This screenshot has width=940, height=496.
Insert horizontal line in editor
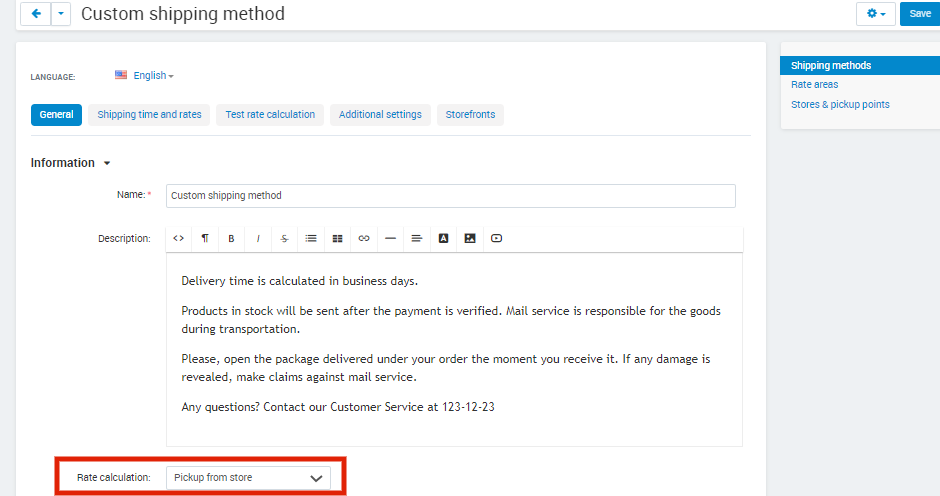390,239
